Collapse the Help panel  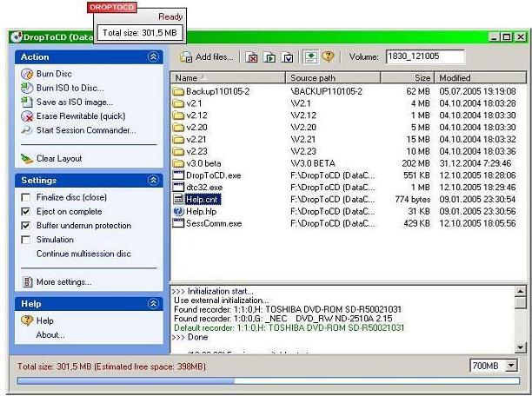tap(153, 303)
